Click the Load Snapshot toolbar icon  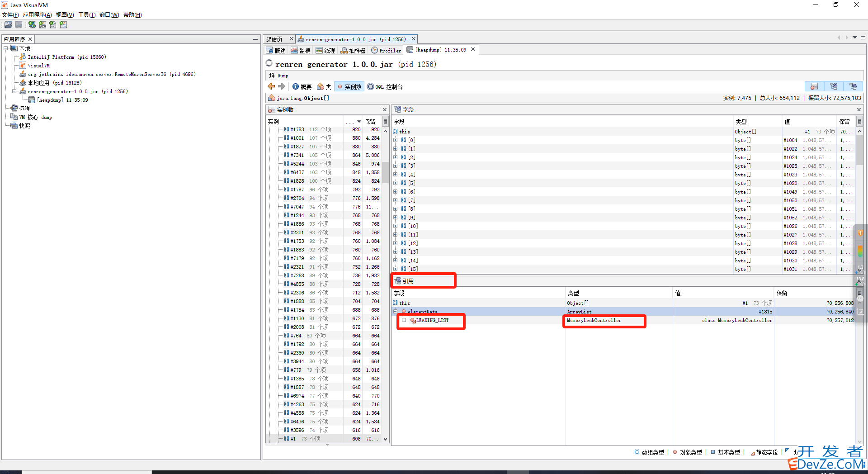8,25
